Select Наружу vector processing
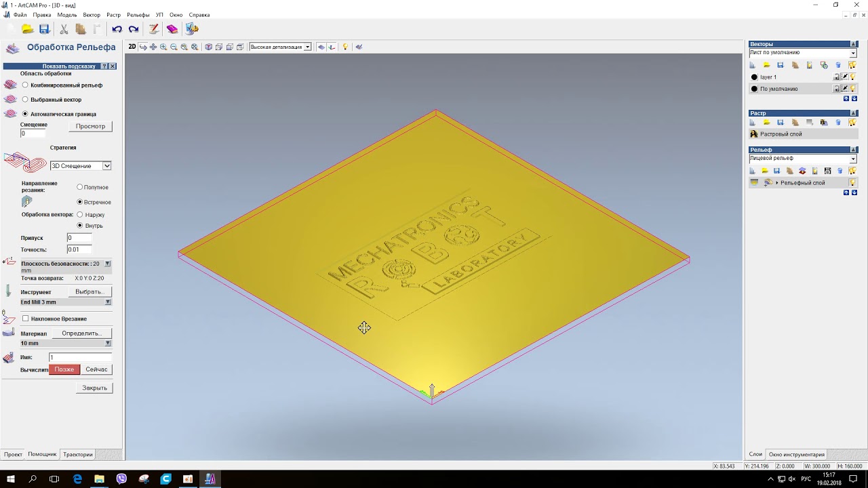 point(80,214)
